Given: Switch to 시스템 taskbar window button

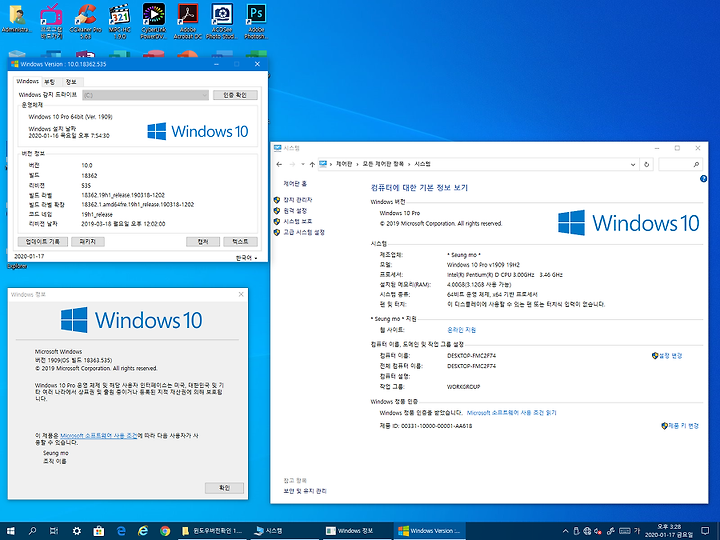Looking at the screenshot, I should (284, 531).
